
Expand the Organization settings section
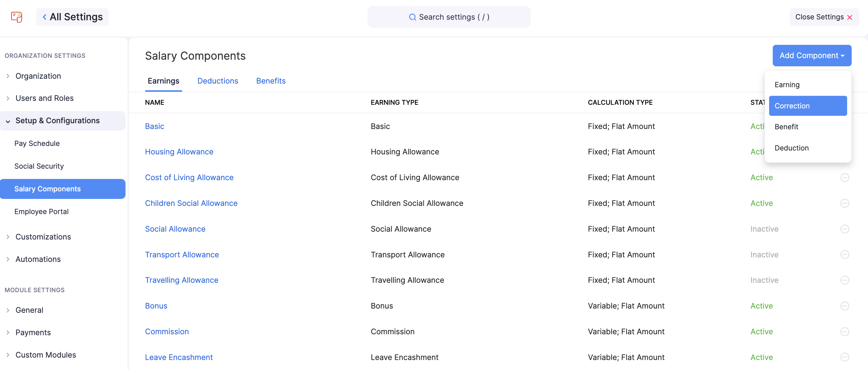[x=38, y=76]
